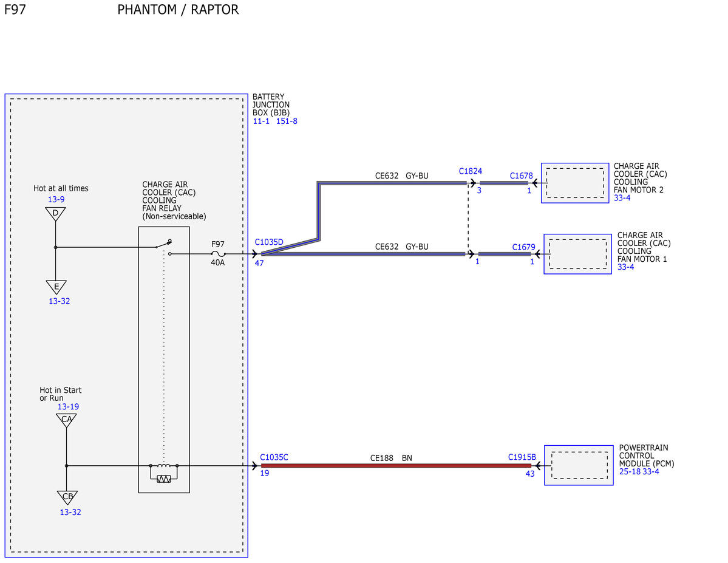Open 25-18 link under Powertrain Control Module

coord(630,471)
